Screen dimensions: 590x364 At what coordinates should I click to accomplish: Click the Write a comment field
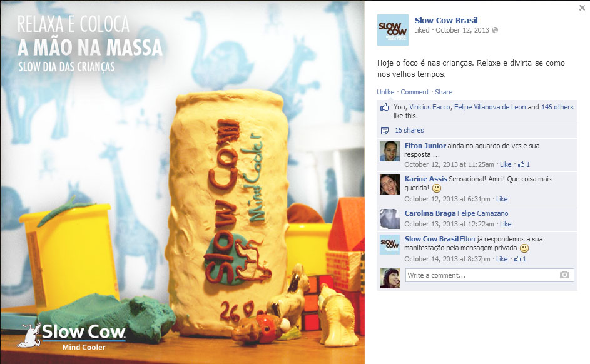(489, 275)
